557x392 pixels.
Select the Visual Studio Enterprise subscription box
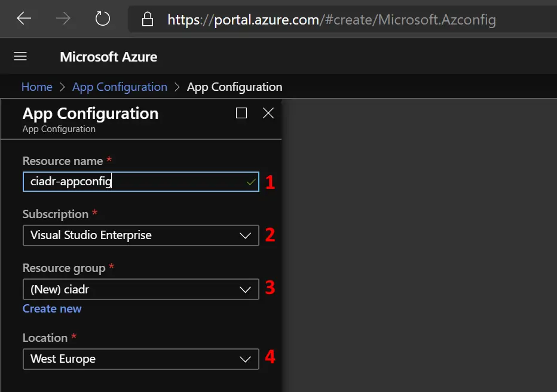click(x=141, y=235)
